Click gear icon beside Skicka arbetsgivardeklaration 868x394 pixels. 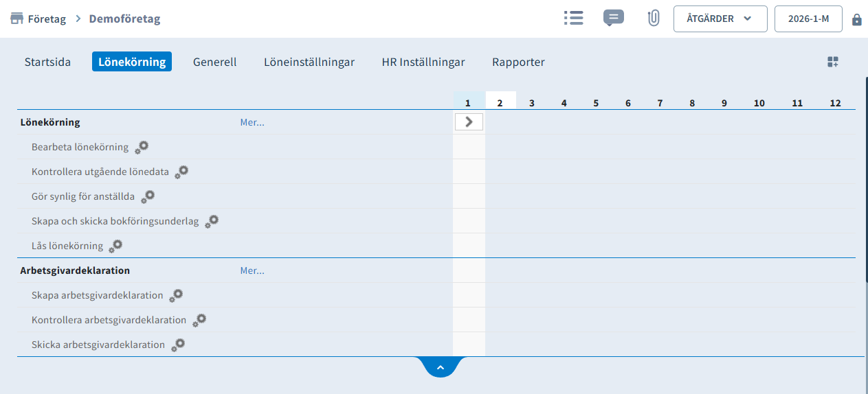(178, 345)
